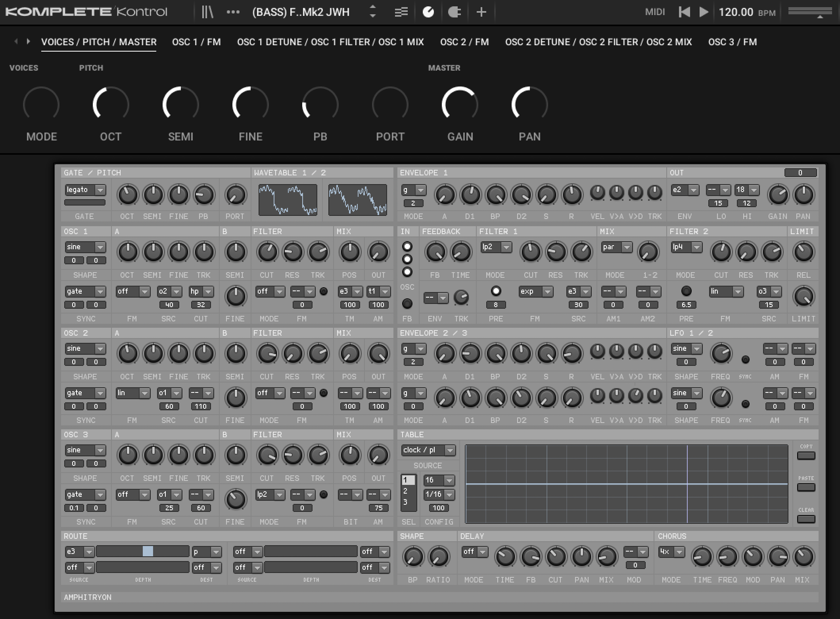This screenshot has height=619, width=840.
Task: Restart transport with skip-to-start button
Action: pyautogui.click(x=684, y=12)
